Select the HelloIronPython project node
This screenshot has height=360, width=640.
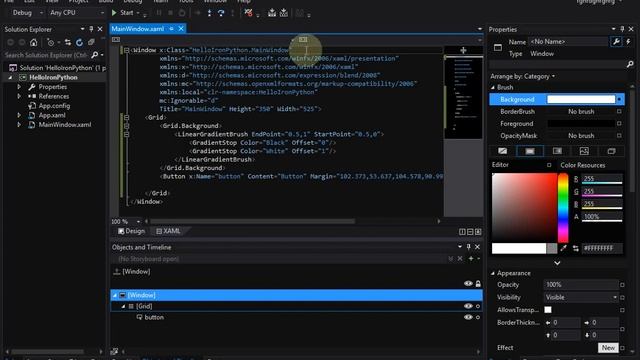tap(53, 77)
